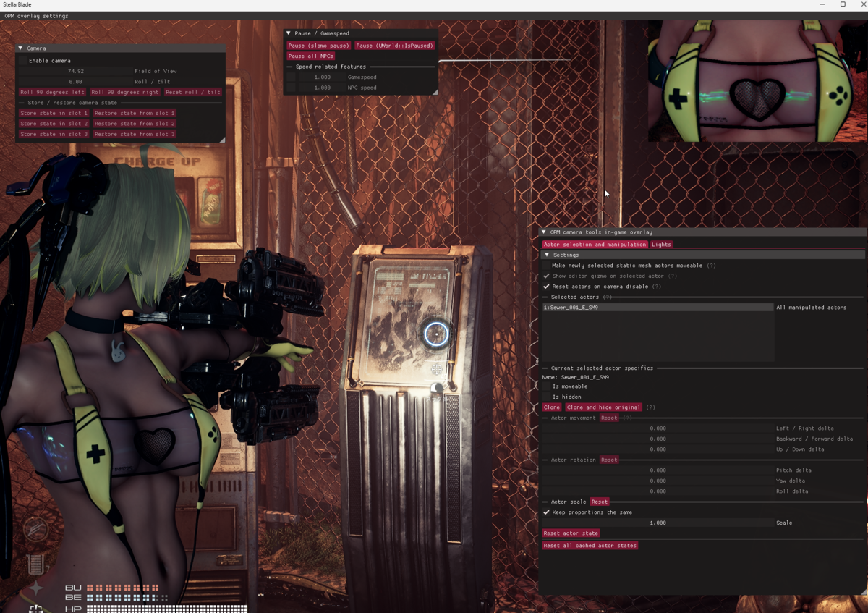Click Roll 90 degrees right
Image resolution: width=868 pixels, height=613 pixels.
click(x=125, y=93)
